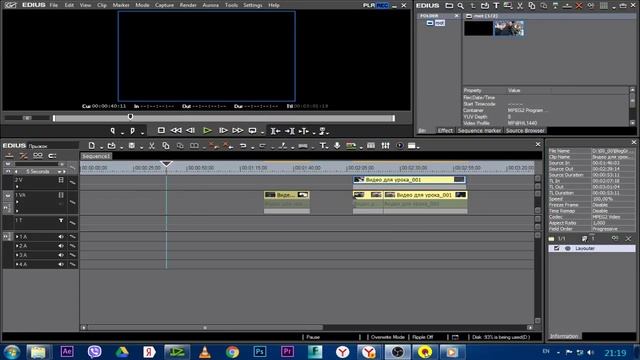Switch to the Source Browser tab

525,131
